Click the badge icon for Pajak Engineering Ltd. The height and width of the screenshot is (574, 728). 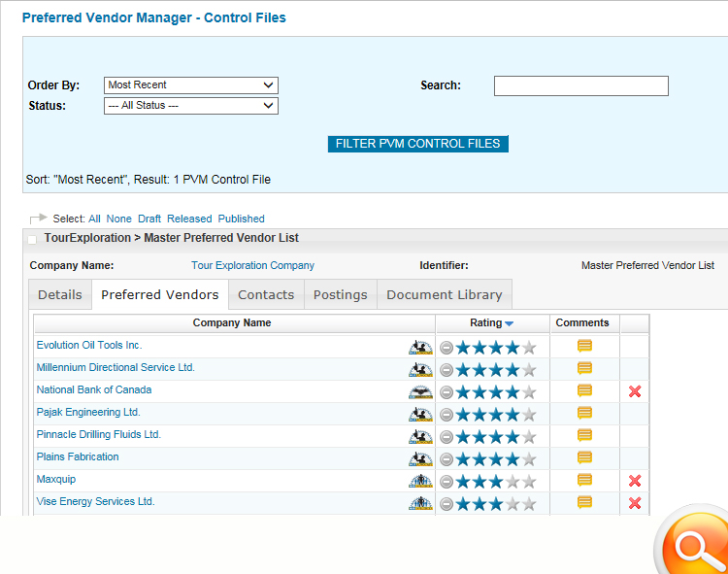tap(420, 414)
